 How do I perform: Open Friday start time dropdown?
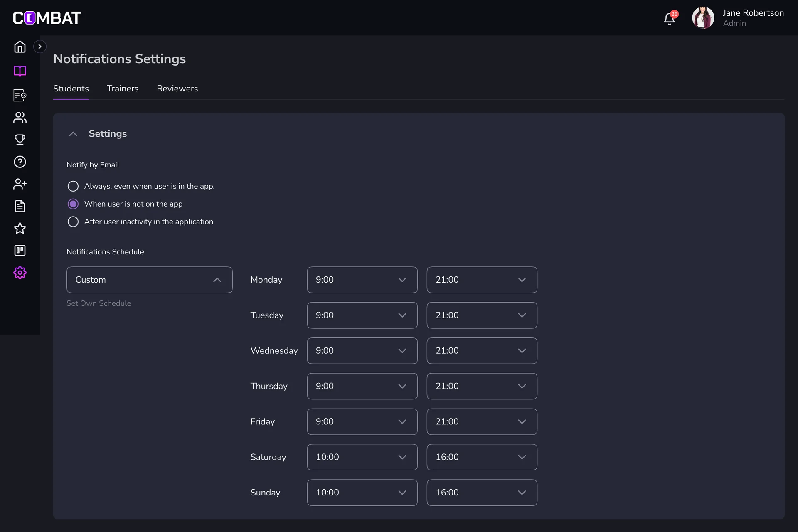362,421
